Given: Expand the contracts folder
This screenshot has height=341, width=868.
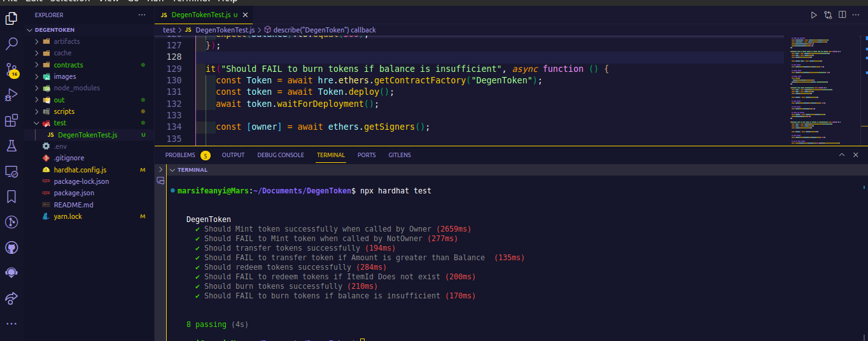Looking at the screenshot, I should [37, 65].
